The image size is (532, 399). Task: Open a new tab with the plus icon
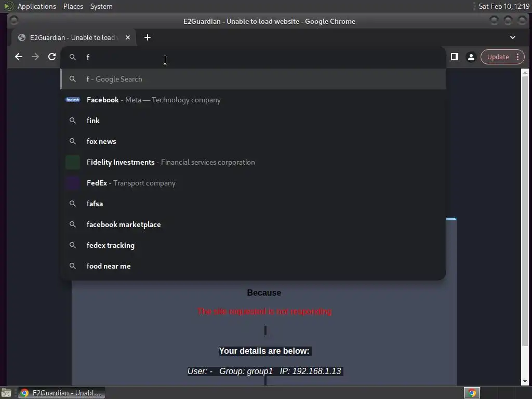(147, 37)
